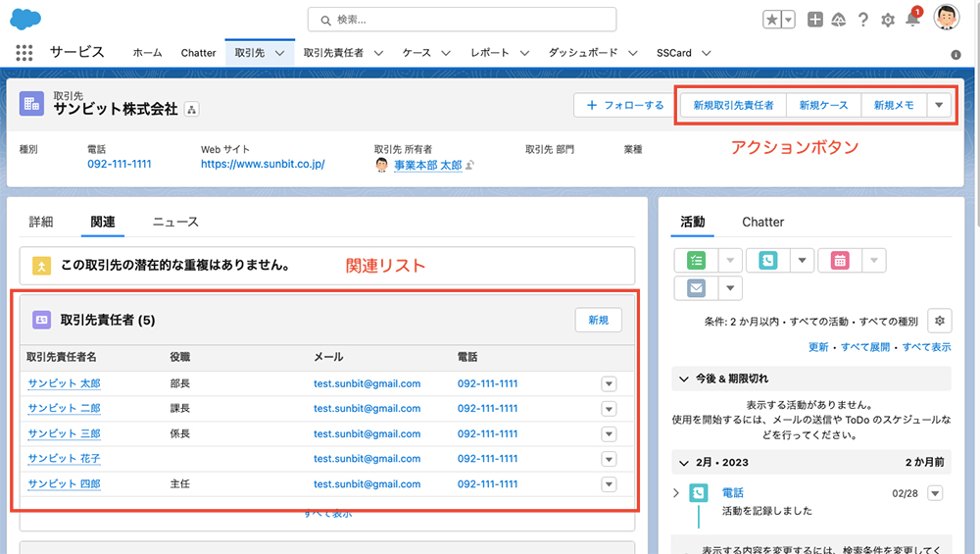Screen dimensions: 980x554
Task: Open more actions dropdown next to 新規メモ
Action: tap(939, 105)
